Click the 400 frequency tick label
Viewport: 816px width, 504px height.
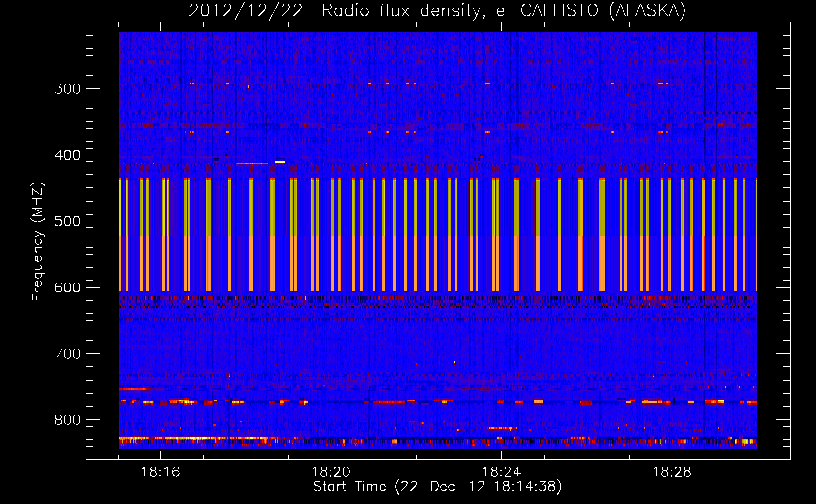[x=68, y=155]
